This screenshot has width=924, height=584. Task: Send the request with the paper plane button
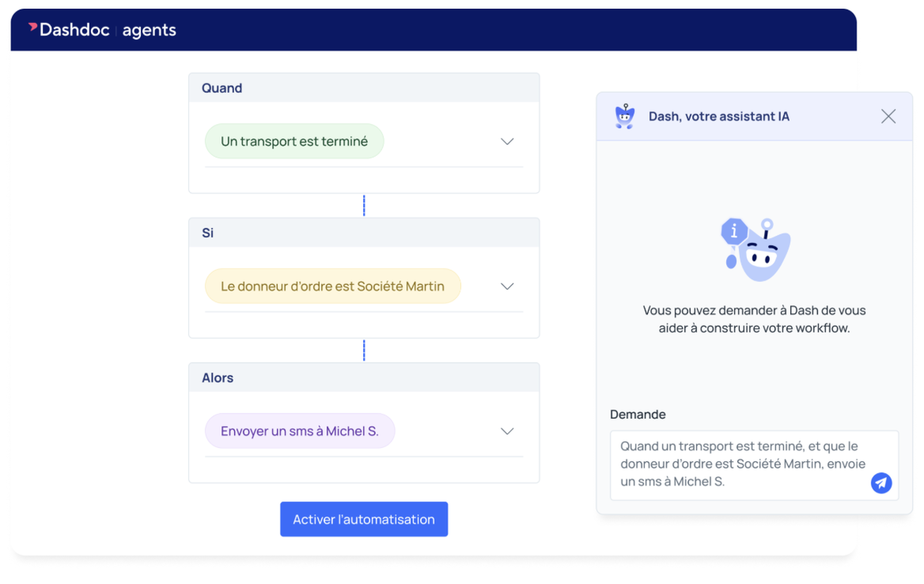click(x=881, y=483)
